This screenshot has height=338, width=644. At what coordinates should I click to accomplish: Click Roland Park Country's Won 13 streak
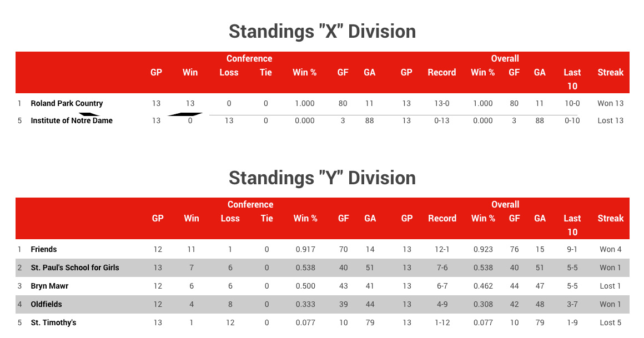610,103
